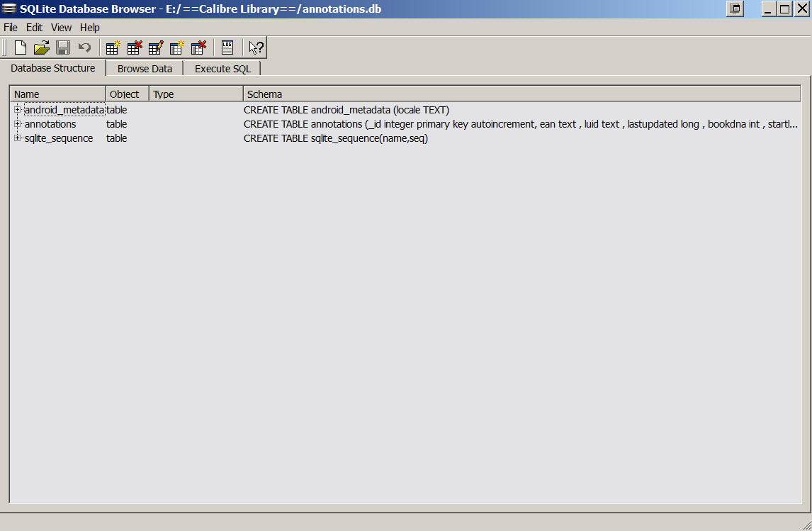
Task: Expand the annotations table node
Action: pyautogui.click(x=17, y=124)
